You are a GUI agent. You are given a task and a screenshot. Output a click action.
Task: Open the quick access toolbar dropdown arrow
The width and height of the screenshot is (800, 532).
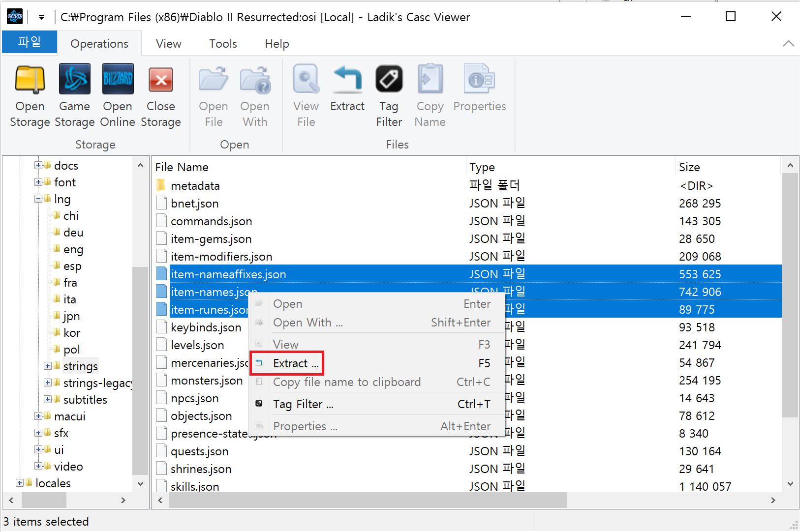click(41, 17)
